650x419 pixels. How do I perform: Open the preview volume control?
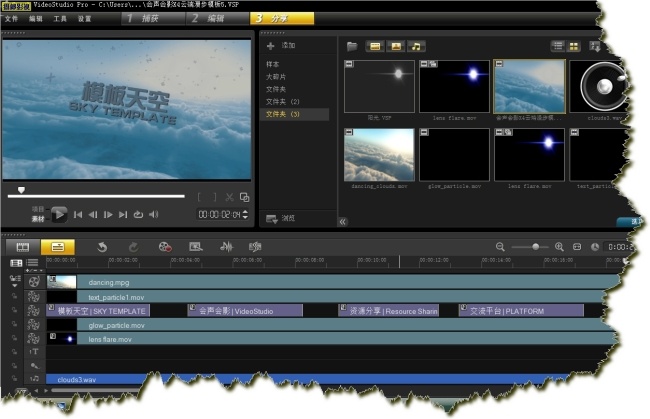pyautogui.click(x=153, y=214)
